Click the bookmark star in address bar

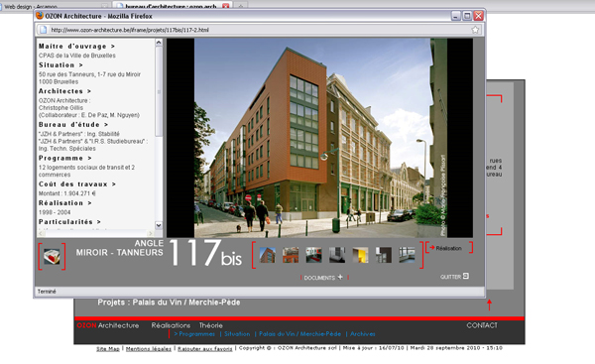[475, 30]
